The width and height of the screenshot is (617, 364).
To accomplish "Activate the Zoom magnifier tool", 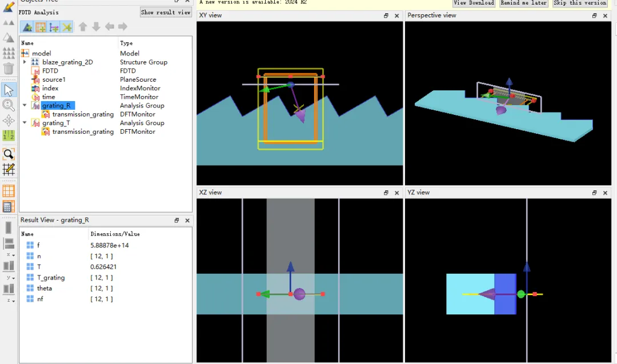I will tap(9, 105).
